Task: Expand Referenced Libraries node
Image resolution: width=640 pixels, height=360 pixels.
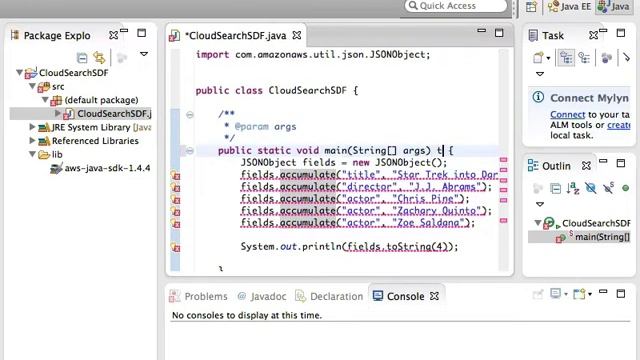Action: click(32, 140)
